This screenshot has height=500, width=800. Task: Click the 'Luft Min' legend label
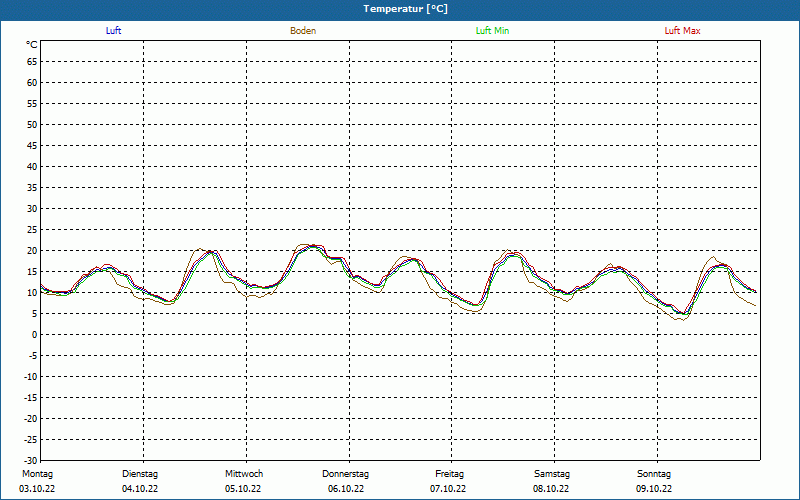tap(492, 31)
